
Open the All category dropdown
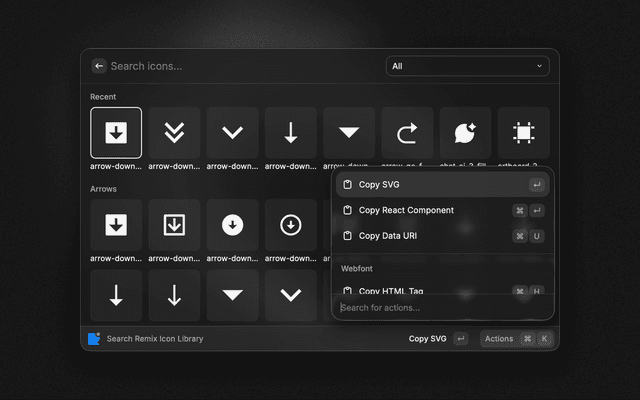point(467,66)
